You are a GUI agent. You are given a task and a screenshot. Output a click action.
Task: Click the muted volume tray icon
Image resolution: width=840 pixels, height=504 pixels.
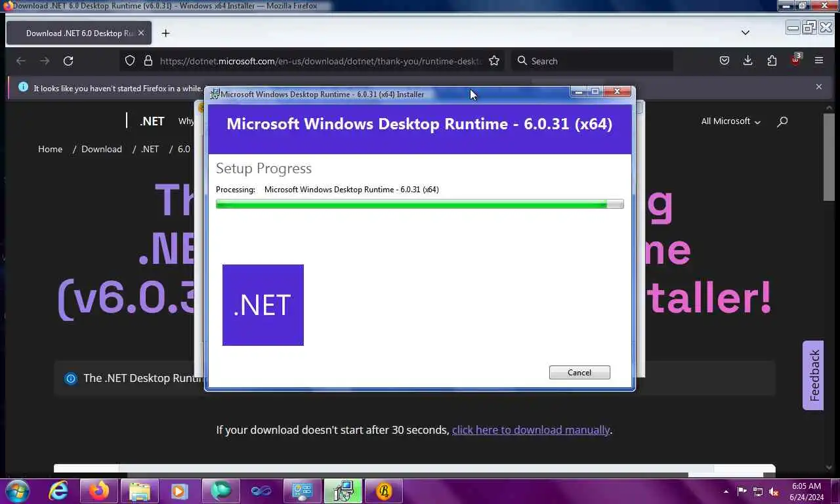774,491
